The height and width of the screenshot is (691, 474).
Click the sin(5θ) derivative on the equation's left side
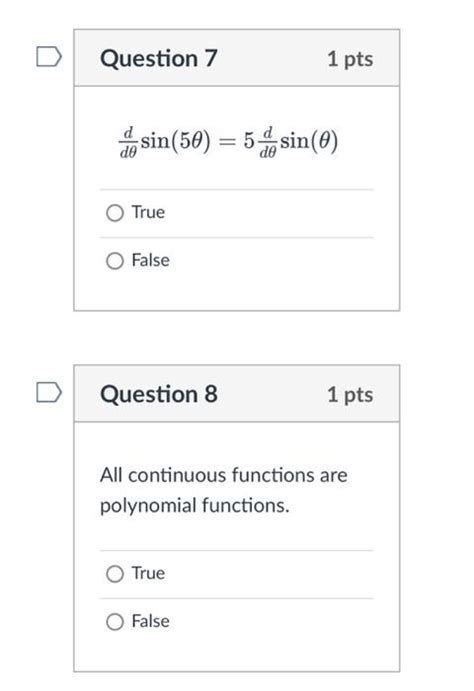pyautogui.click(x=165, y=142)
